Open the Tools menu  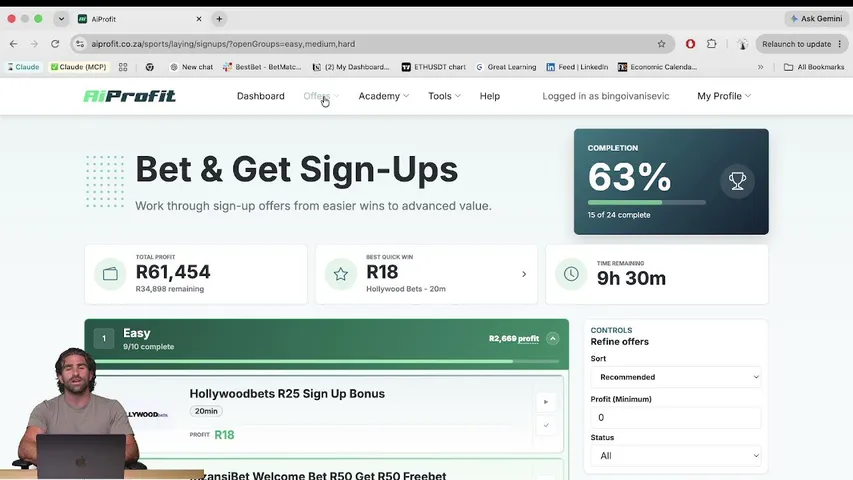[444, 96]
